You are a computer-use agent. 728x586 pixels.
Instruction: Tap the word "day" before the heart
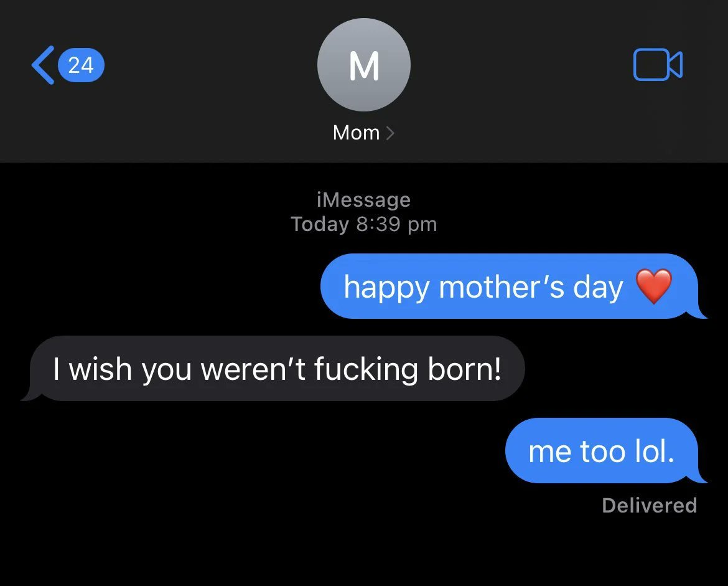tap(598, 288)
